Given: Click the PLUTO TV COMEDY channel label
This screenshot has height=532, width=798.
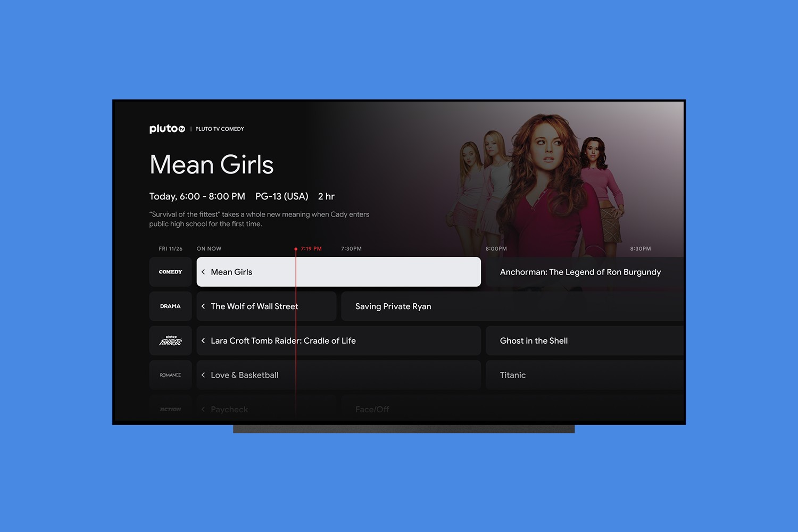Looking at the screenshot, I should click(220, 129).
